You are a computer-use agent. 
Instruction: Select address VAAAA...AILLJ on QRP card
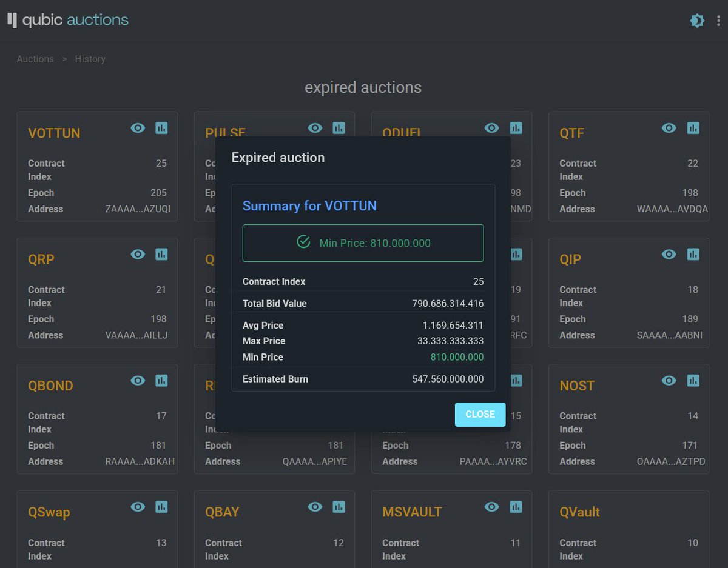pyautogui.click(x=136, y=335)
